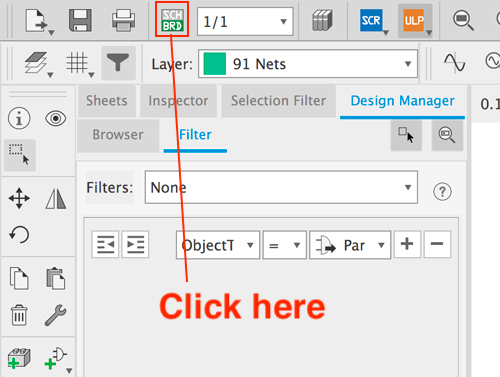Switch to the Design Manager tab
Image resolution: width=500 pixels, height=377 pixels.
(x=402, y=101)
